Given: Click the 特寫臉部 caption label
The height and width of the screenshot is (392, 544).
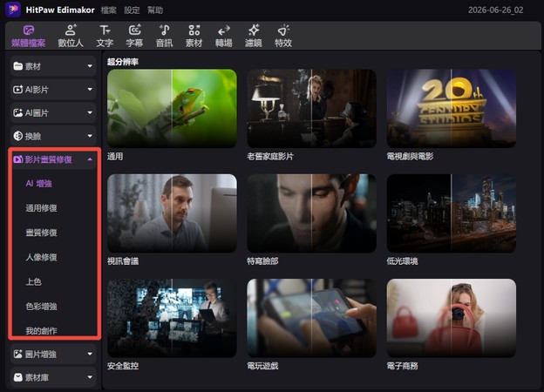Looking at the screenshot, I should [262, 261].
